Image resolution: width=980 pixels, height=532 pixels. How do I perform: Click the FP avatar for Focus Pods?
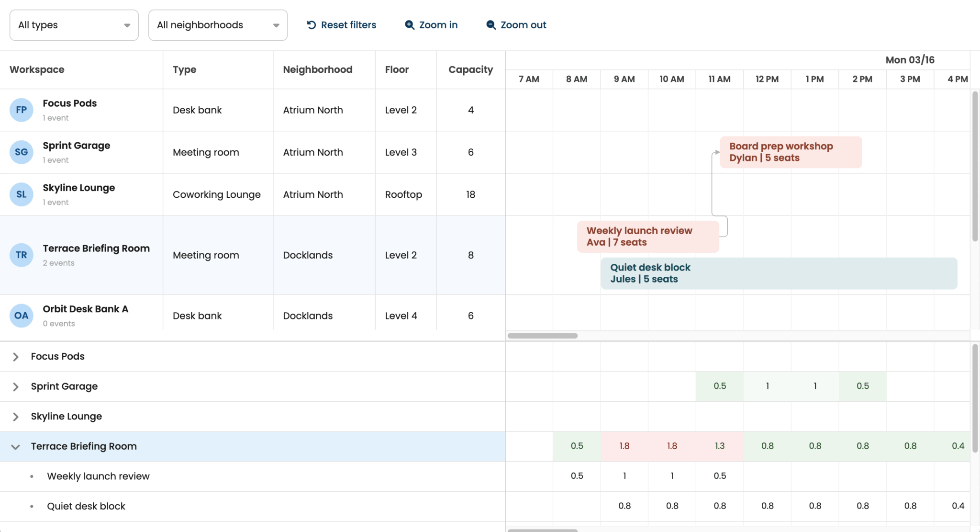(x=22, y=110)
